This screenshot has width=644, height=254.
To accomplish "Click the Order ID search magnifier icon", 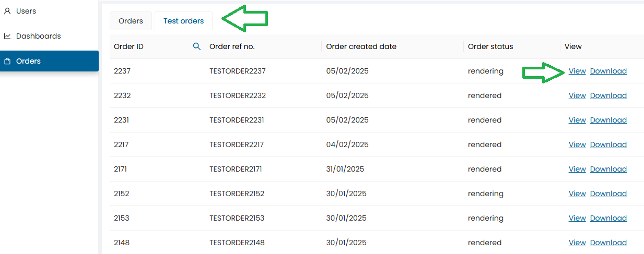I will pyautogui.click(x=197, y=46).
